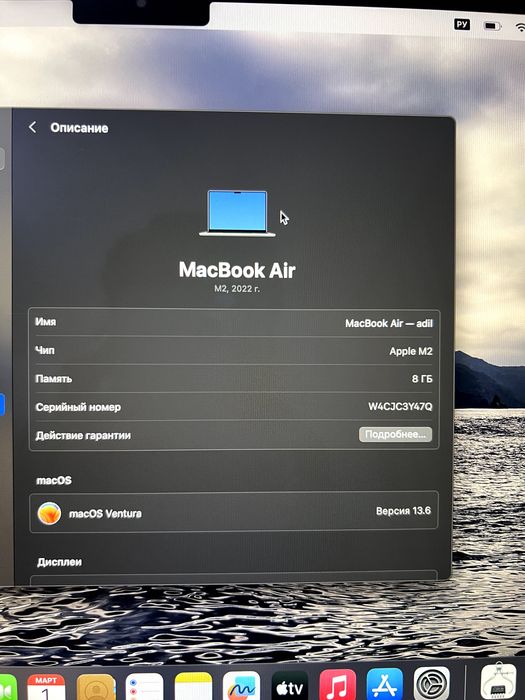
Task: Click the Имя row label
Action: point(46,322)
